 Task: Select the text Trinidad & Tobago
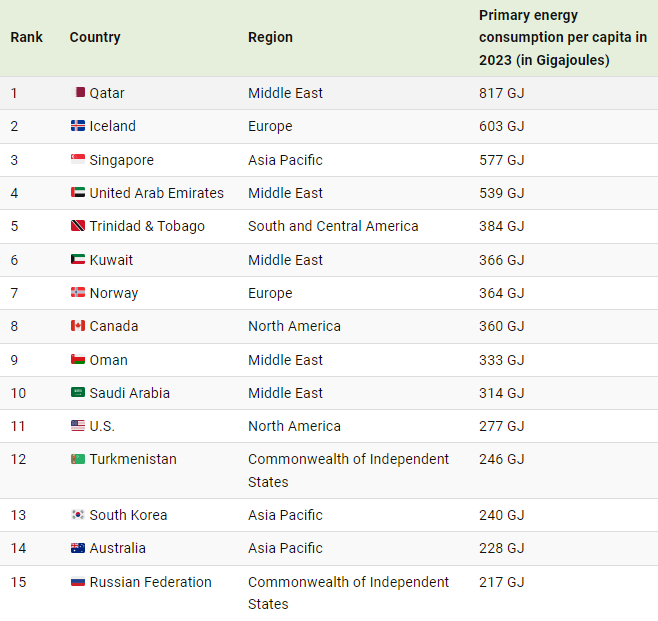pyautogui.click(x=147, y=226)
